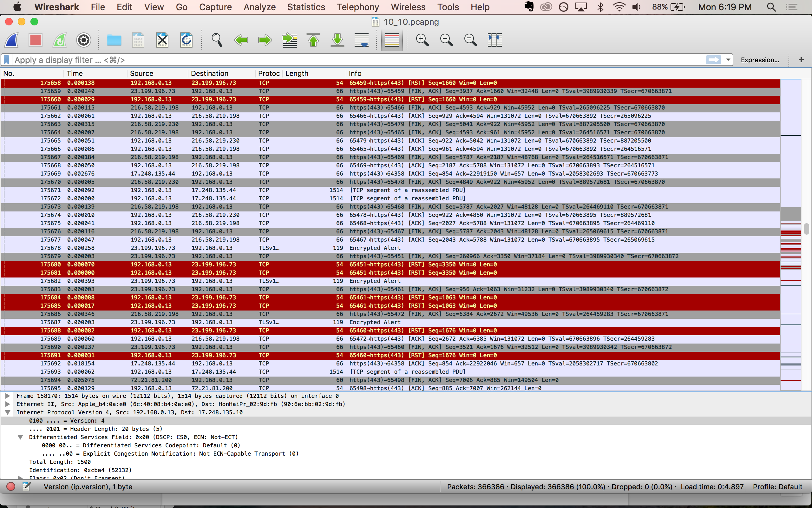Select Identification: 0xcba4 field
This screenshot has width=812, height=508.
click(80, 470)
